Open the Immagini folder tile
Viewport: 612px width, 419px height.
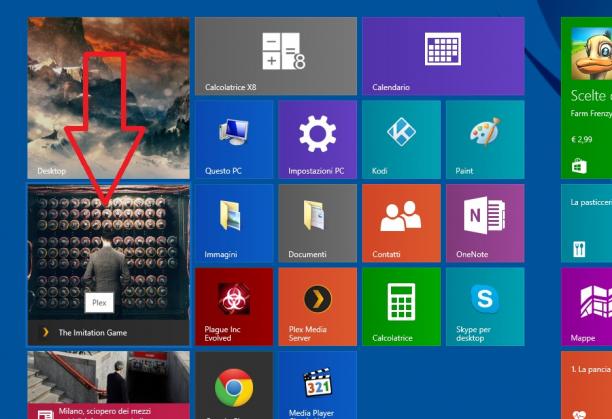(234, 223)
